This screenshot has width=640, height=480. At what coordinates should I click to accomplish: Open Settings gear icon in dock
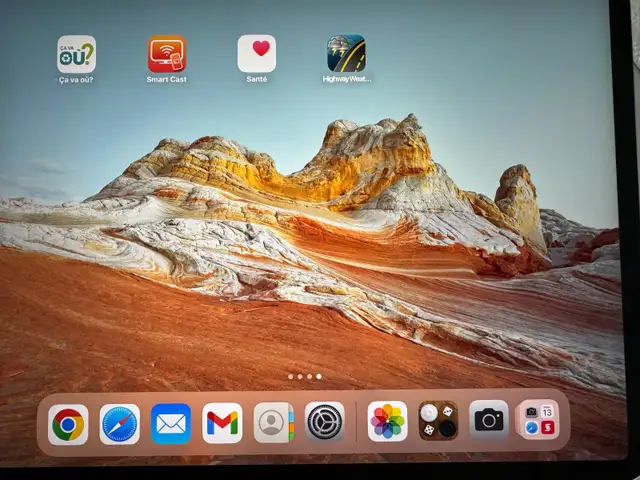coord(325,422)
